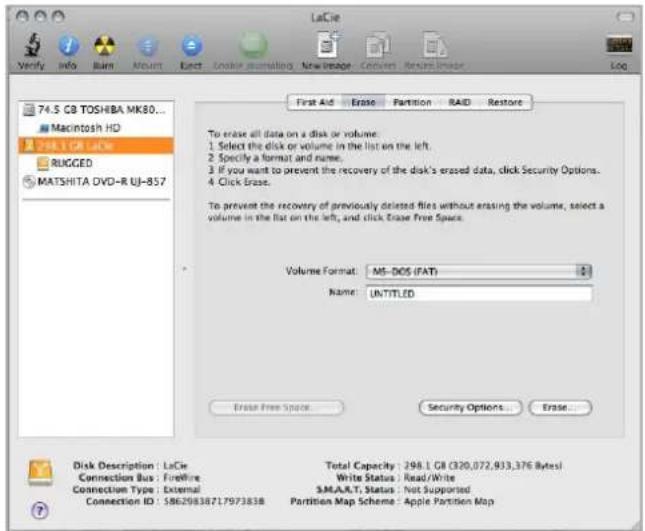Screen dimensions: 645x531
Task: Eject the disk using the Eject icon
Action: click(x=191, y=45)
